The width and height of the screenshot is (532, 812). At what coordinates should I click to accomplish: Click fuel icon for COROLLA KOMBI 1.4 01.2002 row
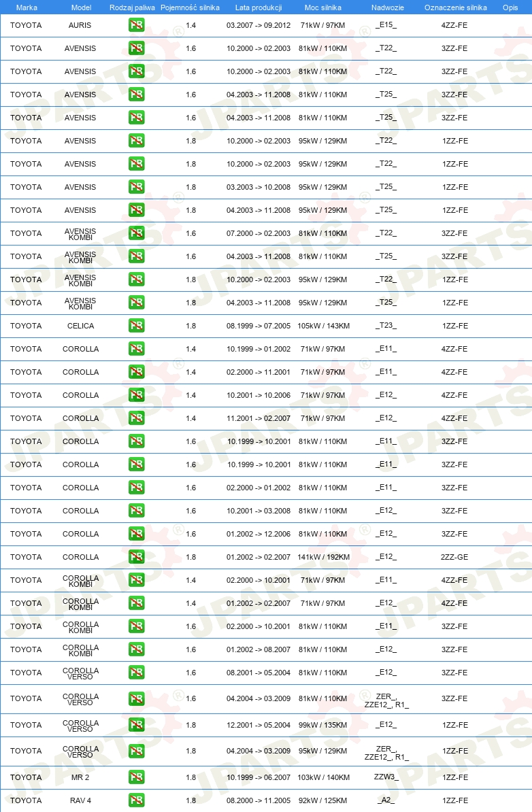(x=137, y=603)
